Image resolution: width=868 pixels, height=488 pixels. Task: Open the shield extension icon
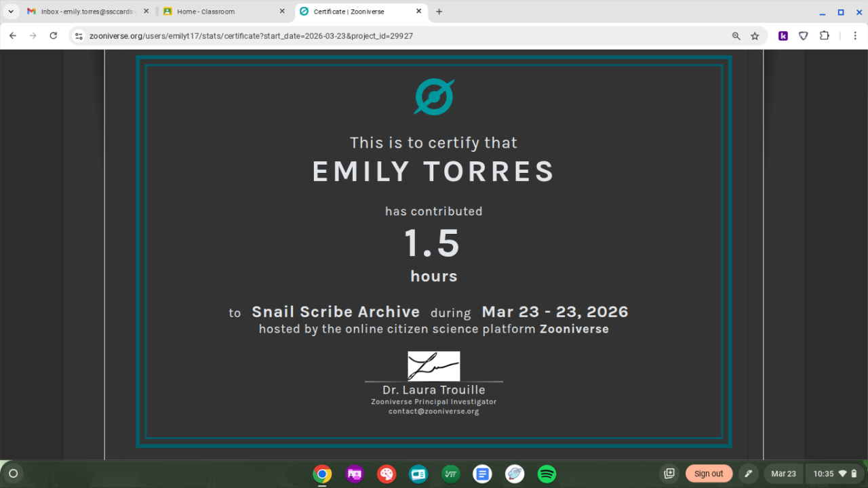[804, 36]
